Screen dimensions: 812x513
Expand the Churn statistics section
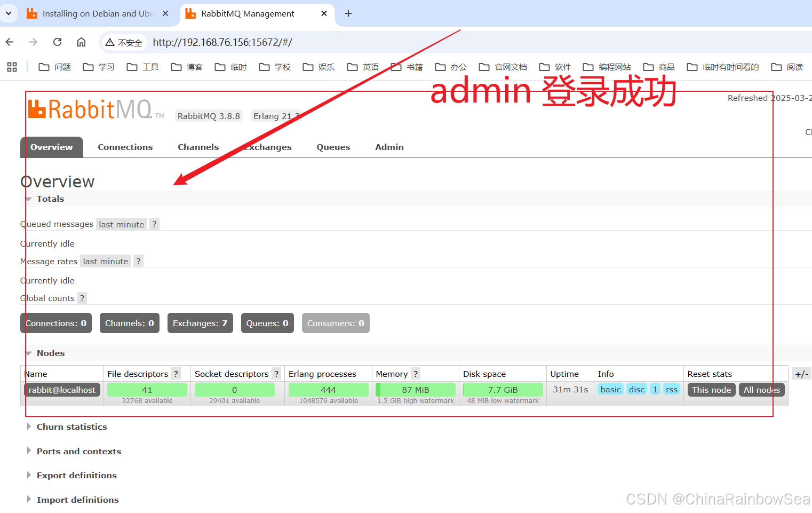(x=67, y=427)
